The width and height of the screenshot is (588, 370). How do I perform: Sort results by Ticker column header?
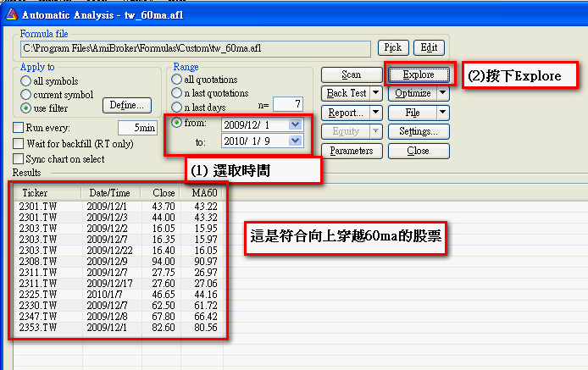click(x=47, y=193)
